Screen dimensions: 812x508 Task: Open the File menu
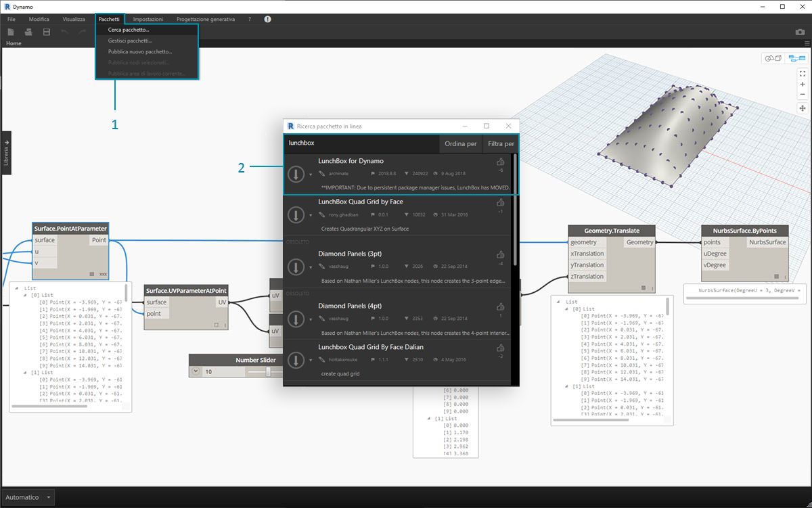pos(12,19)
